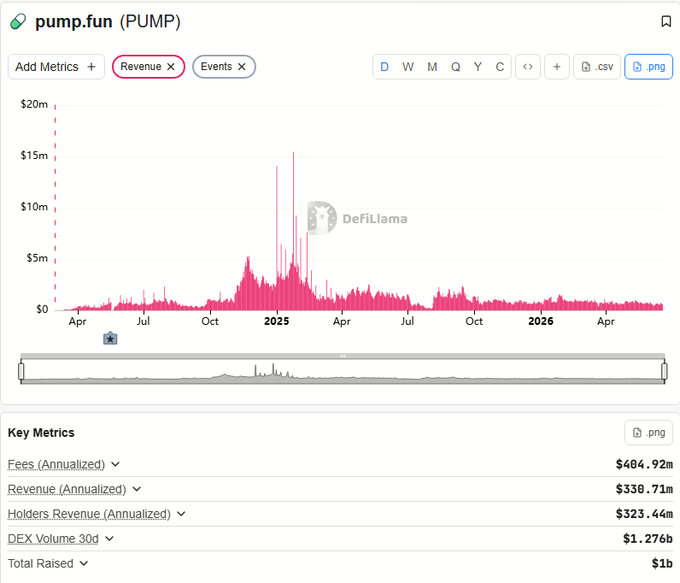Switch chart to Monthly grouping

(x=432, y=67)
